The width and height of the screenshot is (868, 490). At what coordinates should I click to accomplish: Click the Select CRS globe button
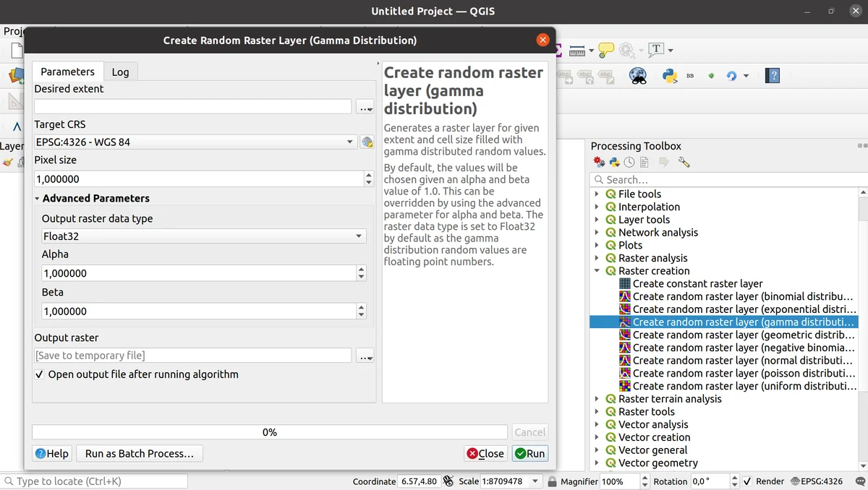[367, 142]
